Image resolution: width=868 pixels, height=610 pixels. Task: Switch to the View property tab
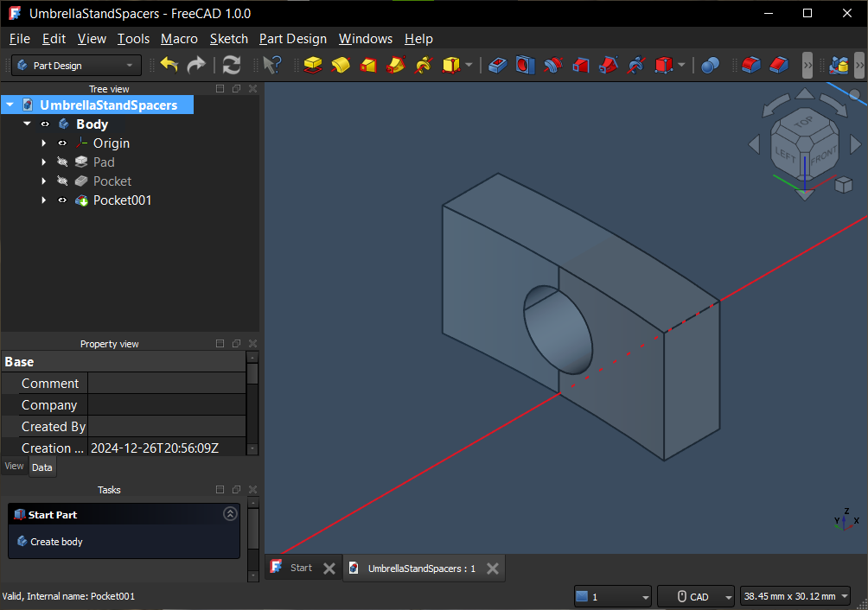[15, 467]
